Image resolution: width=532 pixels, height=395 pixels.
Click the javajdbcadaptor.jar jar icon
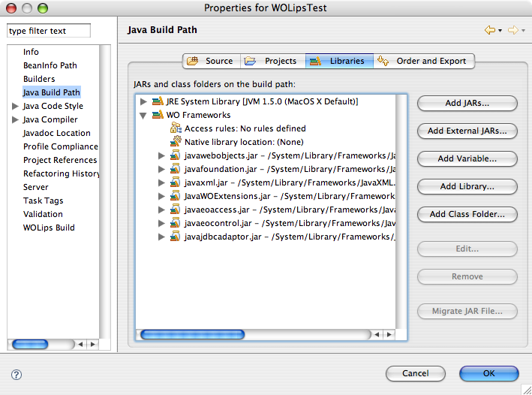coord(175,237)
